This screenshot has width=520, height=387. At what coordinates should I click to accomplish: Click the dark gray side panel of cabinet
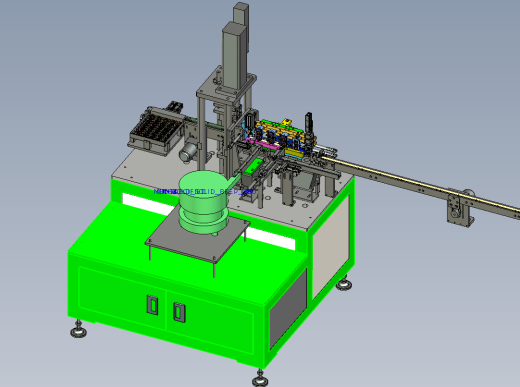coord(288,308)
